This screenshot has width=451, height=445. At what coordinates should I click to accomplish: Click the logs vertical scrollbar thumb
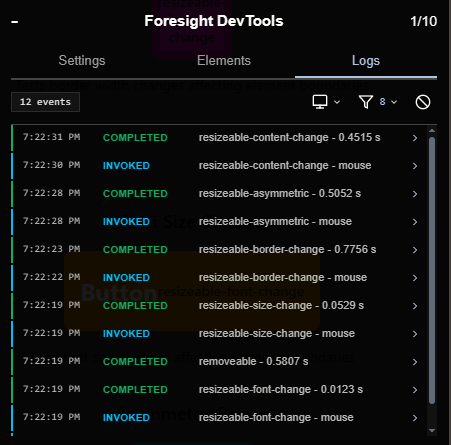click(432, 270)
